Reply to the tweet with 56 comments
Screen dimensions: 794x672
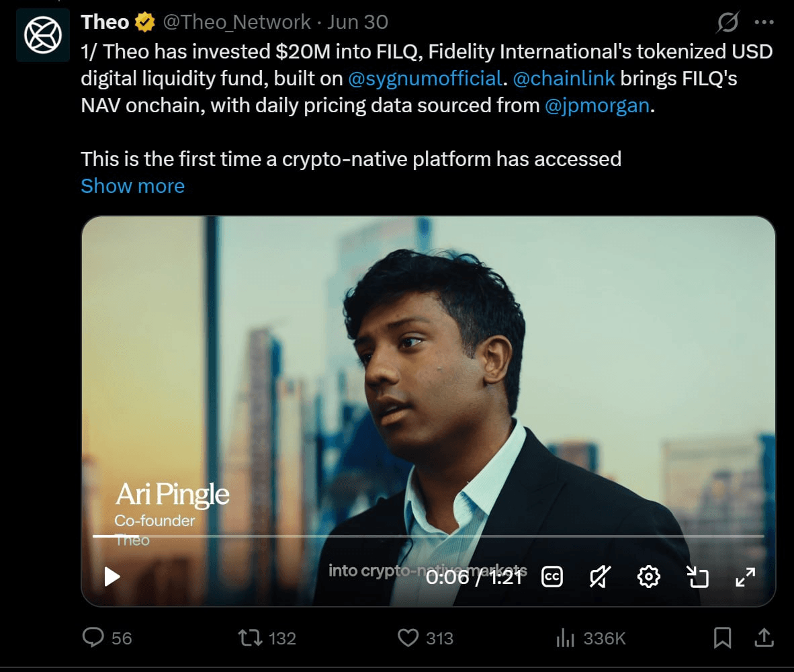click(107, 638)
